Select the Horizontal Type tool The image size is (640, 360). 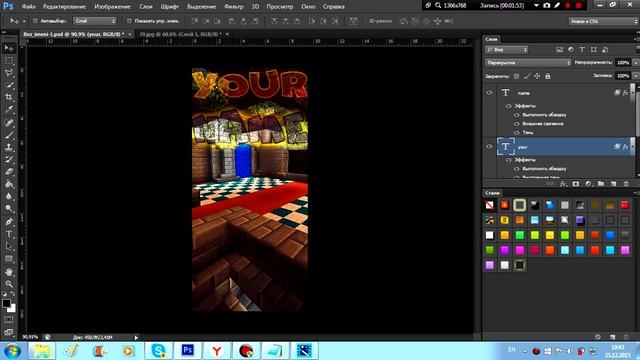click(x=9, y=234)
